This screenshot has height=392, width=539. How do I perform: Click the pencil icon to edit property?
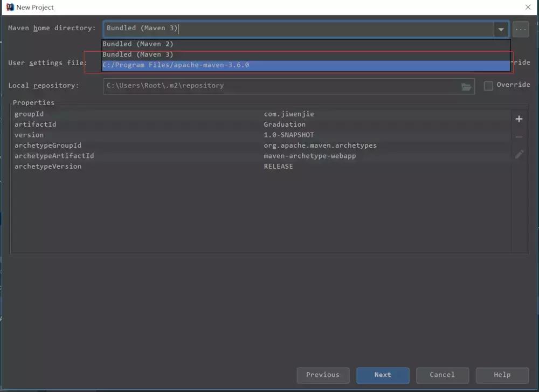pos(519,155)
